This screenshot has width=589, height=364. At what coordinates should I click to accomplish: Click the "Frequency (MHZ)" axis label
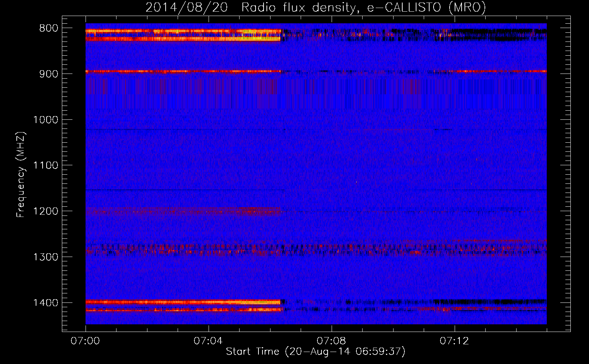21,174
